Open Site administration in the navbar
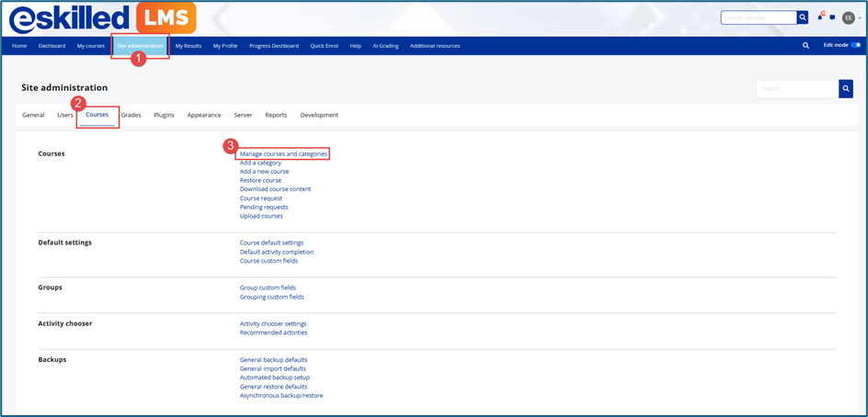 140,45
